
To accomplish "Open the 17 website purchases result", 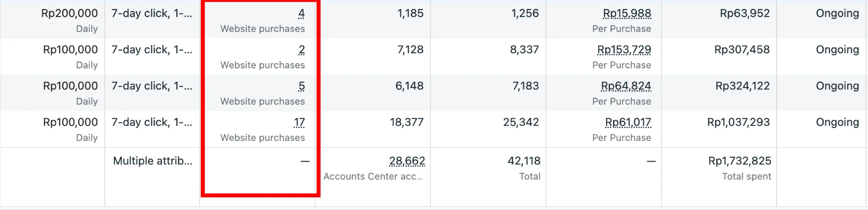I will (299, 122).
